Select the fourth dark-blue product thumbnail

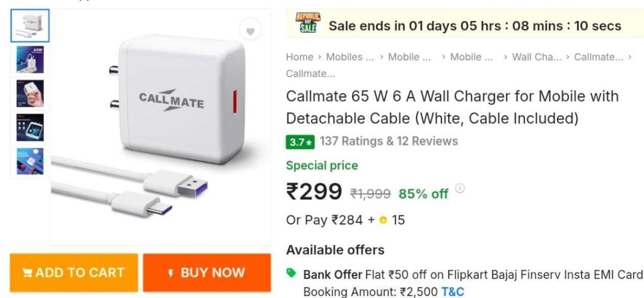pyautogui.click(x=30, y=127)
